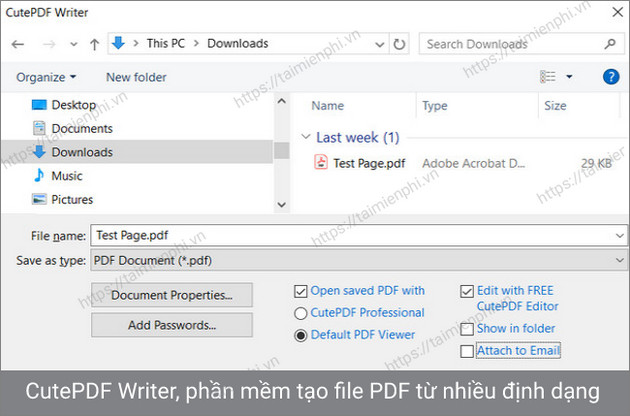The height and width of the screenshot is (416, 630).
Task: Refresh the Downloads folder view
Action: [x=399, y=44]
